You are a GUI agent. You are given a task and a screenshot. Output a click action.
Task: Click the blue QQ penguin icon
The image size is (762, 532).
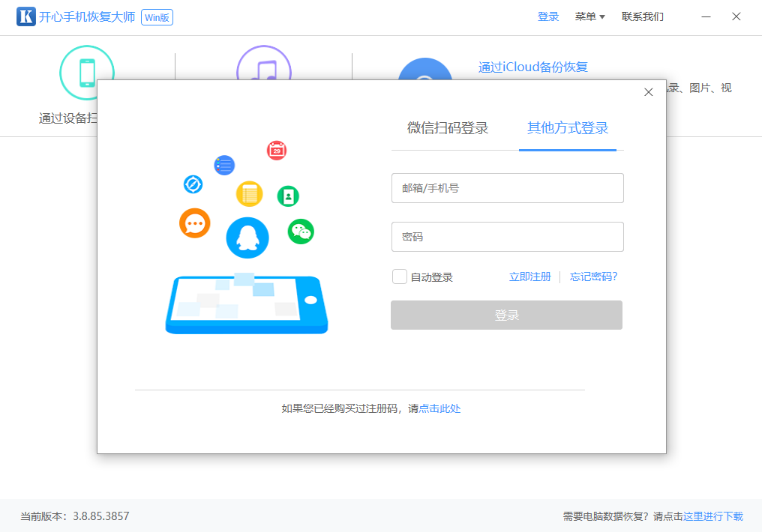click(247, 238)
